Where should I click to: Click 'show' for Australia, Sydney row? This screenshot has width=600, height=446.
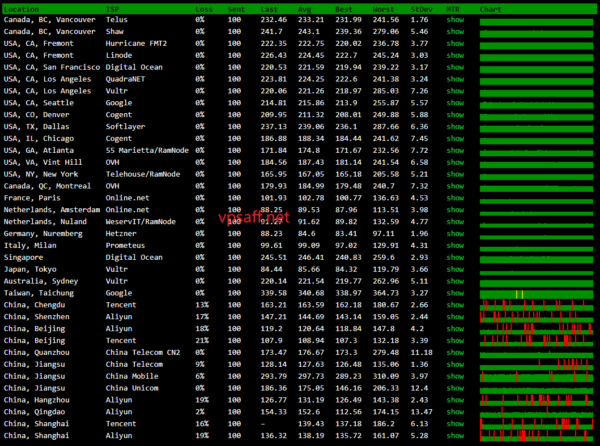click(x=455, y=281)
